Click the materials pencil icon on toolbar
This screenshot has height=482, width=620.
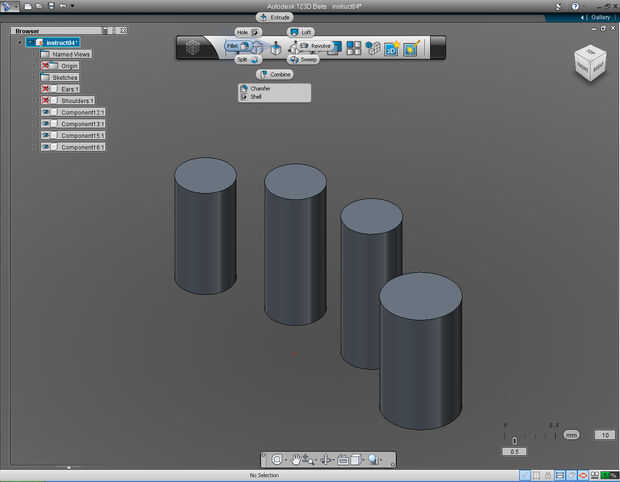411,48
